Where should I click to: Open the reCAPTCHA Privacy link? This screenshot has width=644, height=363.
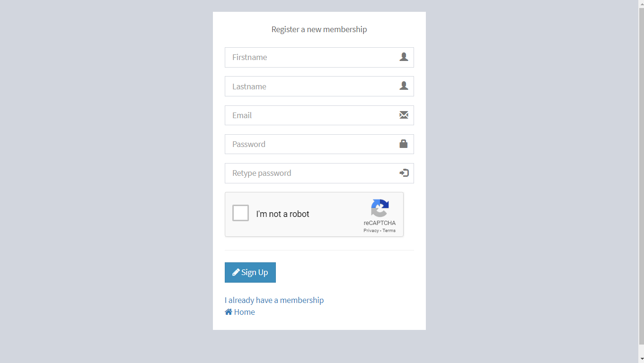click(370, 230)
